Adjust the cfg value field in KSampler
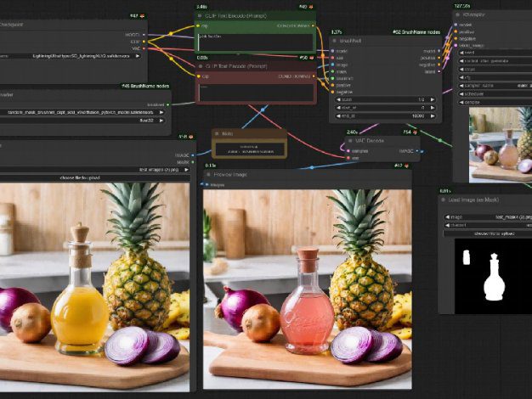 pyautogui.click(x=496, y=77)
